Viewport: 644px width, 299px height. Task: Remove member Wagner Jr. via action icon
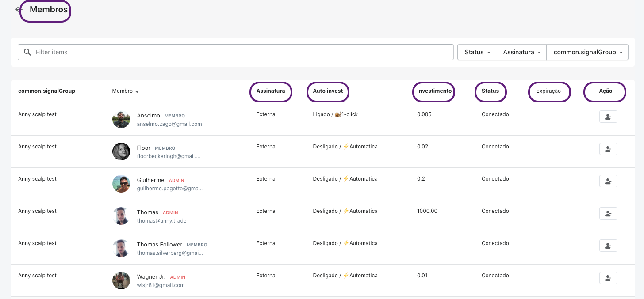click(x=608, y=278)
